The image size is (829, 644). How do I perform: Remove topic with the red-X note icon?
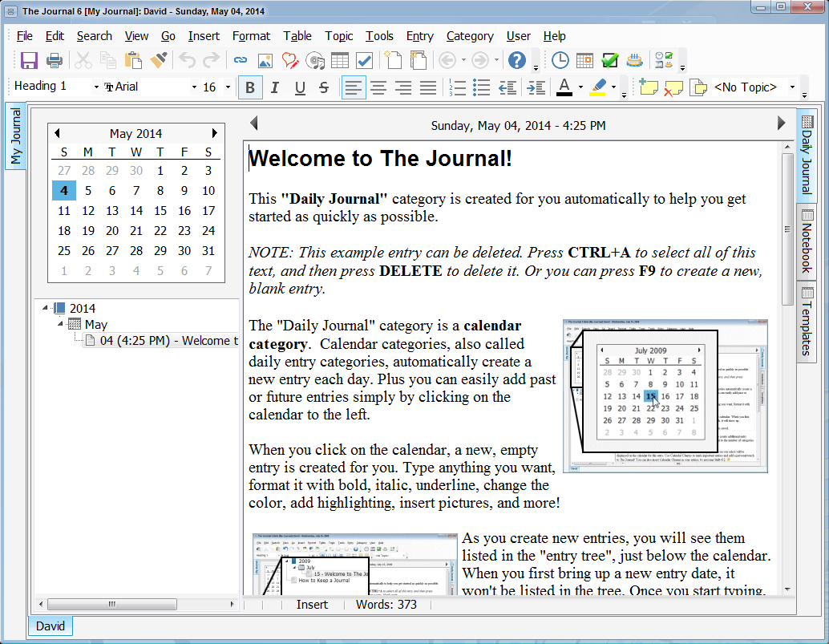click(673, 87)
